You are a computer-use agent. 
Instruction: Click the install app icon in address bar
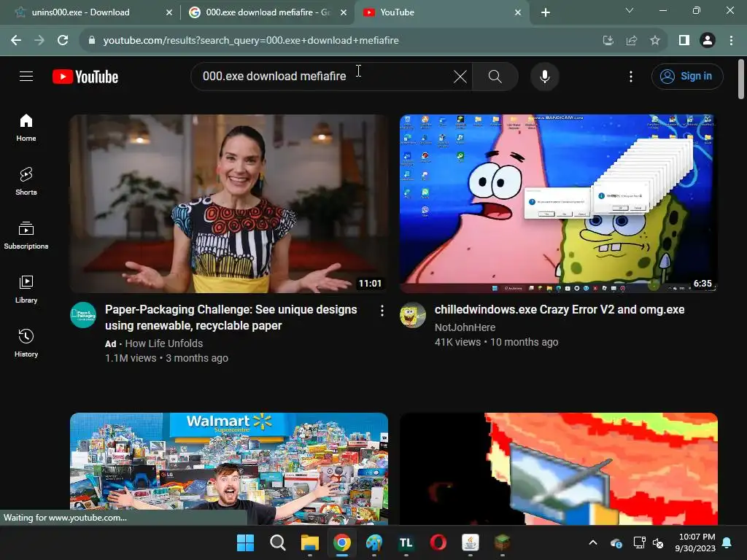click(x=608, y=41)
